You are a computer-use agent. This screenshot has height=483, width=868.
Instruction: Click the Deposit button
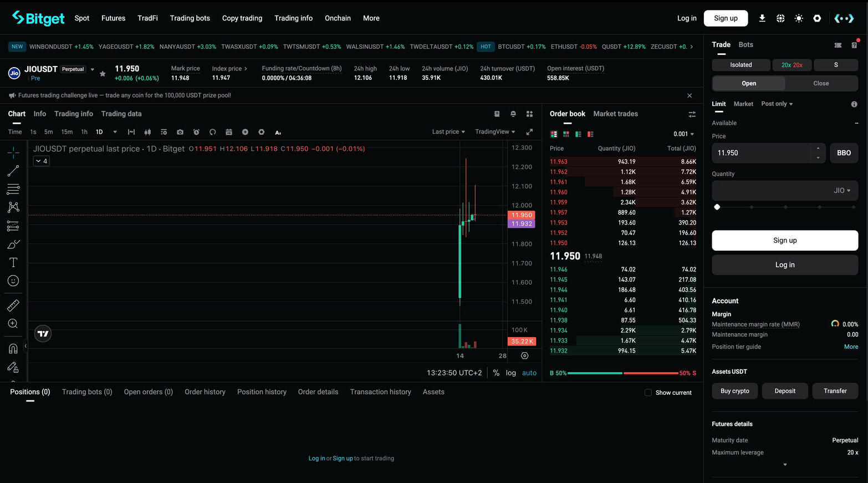785,391
